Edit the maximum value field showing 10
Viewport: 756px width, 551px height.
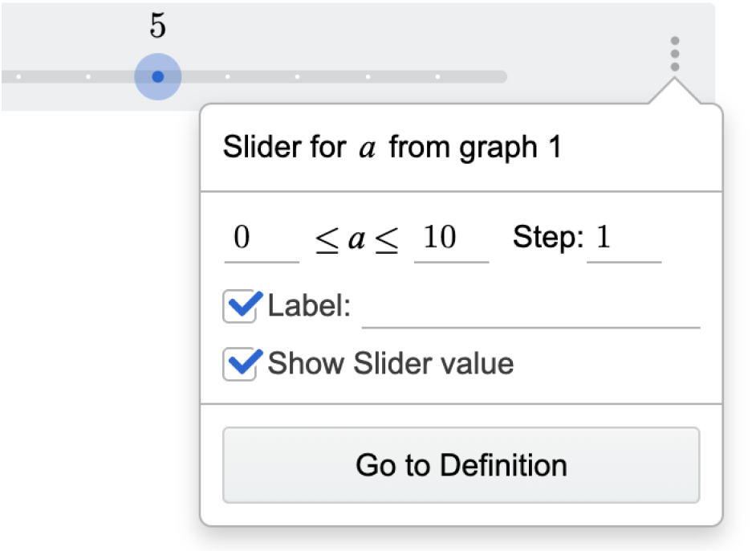point(451,240)
